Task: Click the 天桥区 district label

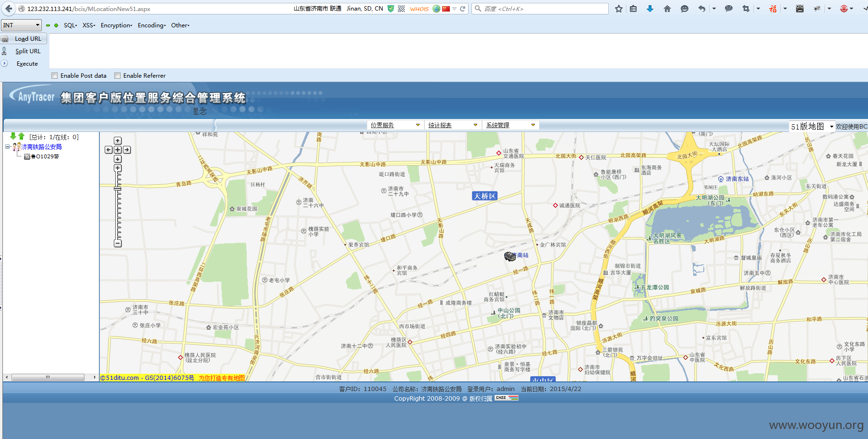Action: tap(484, 196)
